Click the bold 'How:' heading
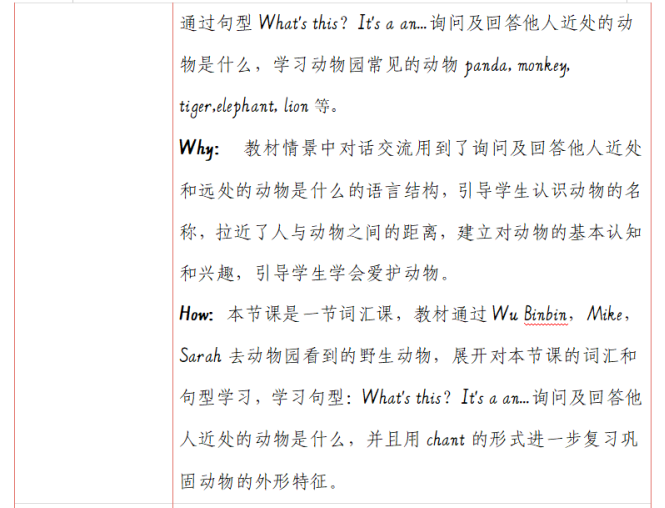Screen dimensions: 665x508 click(196, 314)
